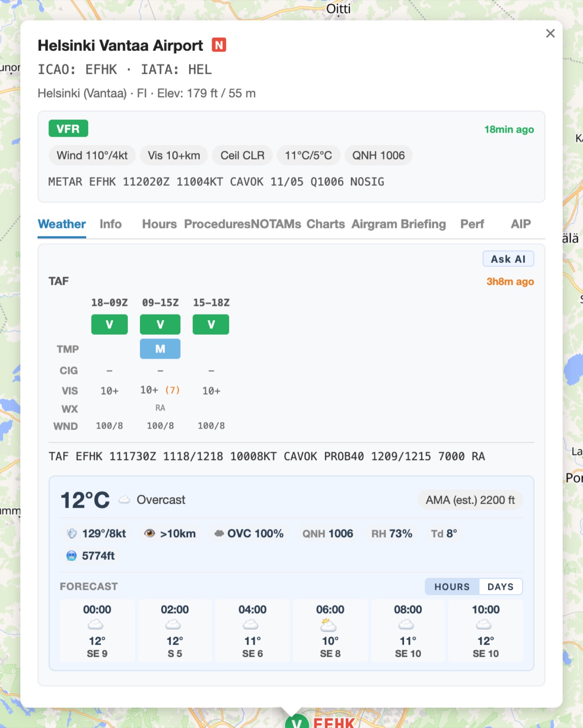The width and height of the screenshot is (583, 728).
Task: Switch to the Hours tab
Action: coord(159,224)
